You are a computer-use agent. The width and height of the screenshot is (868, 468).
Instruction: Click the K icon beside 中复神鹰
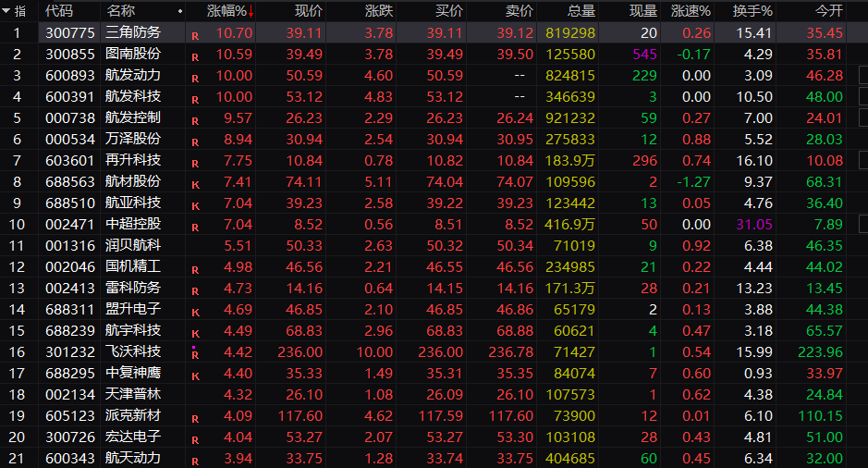tap(194, 376)
